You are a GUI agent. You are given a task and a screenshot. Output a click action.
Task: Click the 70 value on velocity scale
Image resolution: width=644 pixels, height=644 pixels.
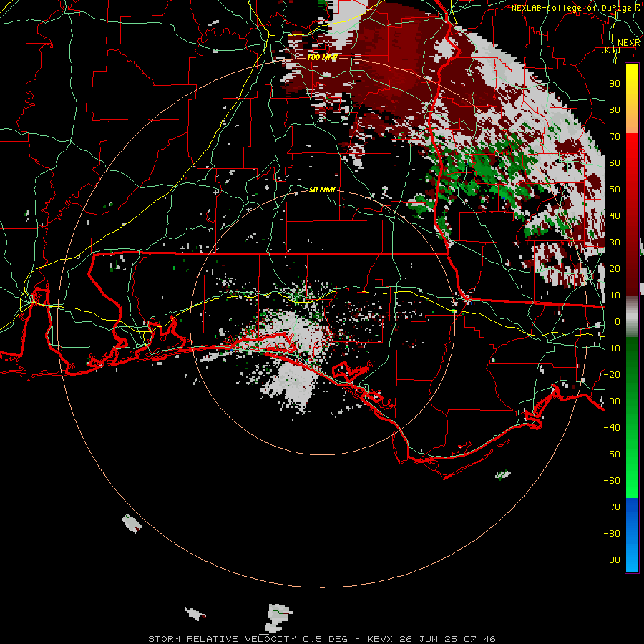615,137
